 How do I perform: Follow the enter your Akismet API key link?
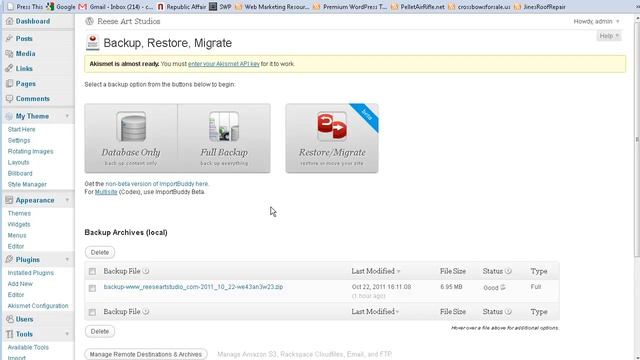pos(224,64)
